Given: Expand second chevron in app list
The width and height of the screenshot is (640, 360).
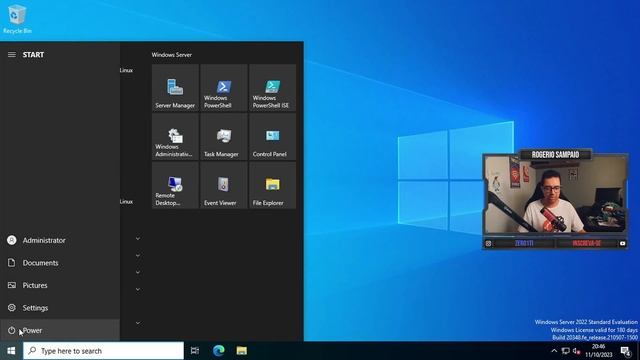Looking at the screenshot, I should click(x=138, y=256).
